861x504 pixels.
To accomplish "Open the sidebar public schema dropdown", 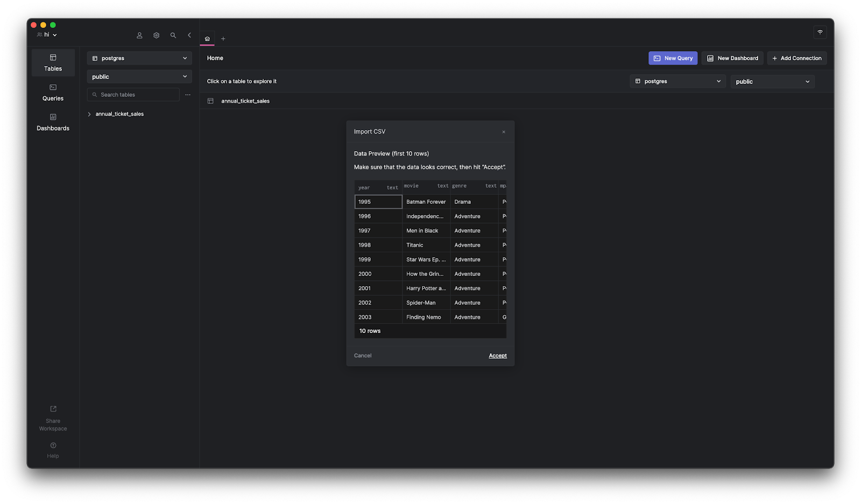I will pos(139,77).
